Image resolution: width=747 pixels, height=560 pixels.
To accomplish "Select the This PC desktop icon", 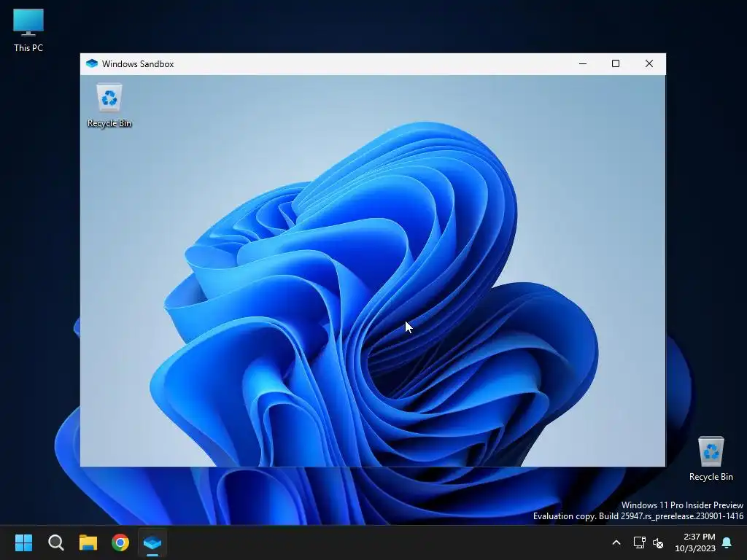I will [28, 30].
